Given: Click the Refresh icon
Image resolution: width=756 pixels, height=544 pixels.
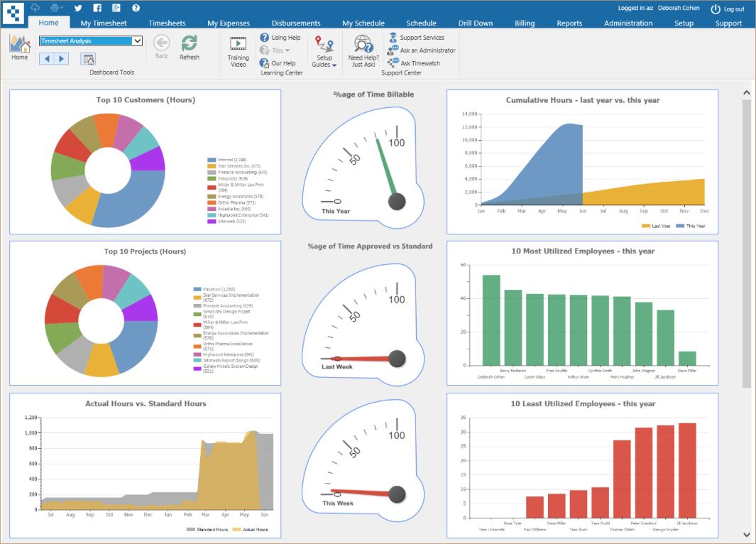Looking at the screenshot, I should tap(189, 43).
